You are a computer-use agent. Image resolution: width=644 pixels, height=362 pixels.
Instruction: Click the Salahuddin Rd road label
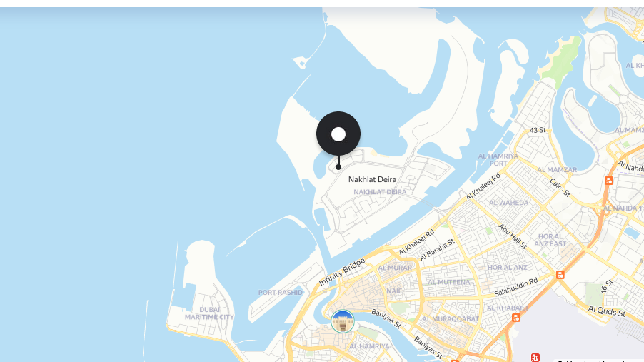point(516,287)
